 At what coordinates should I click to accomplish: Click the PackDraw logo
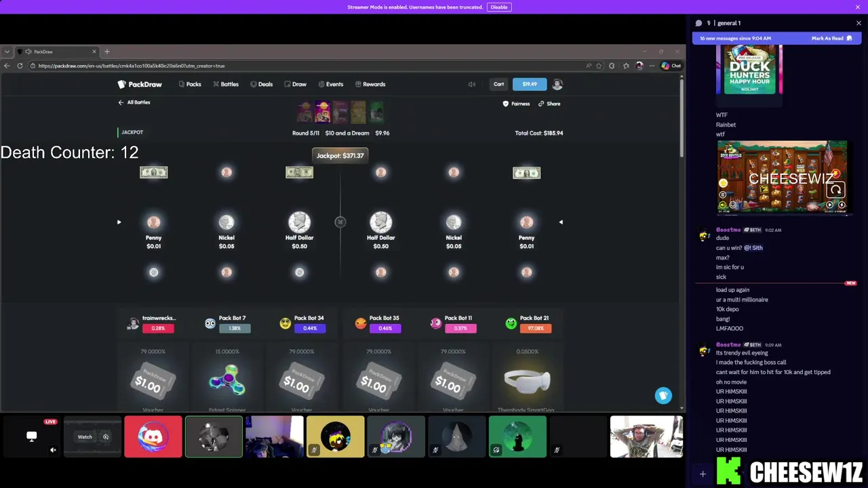coord(140,84)
